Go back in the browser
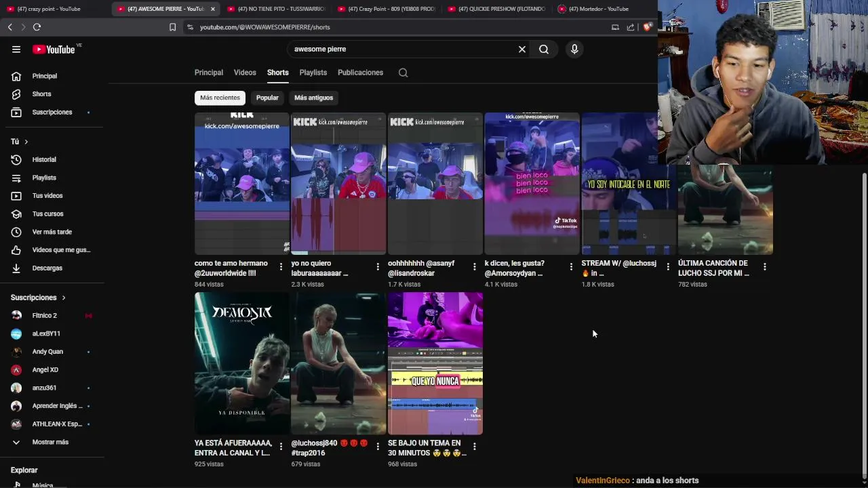 tap(9, 27)
